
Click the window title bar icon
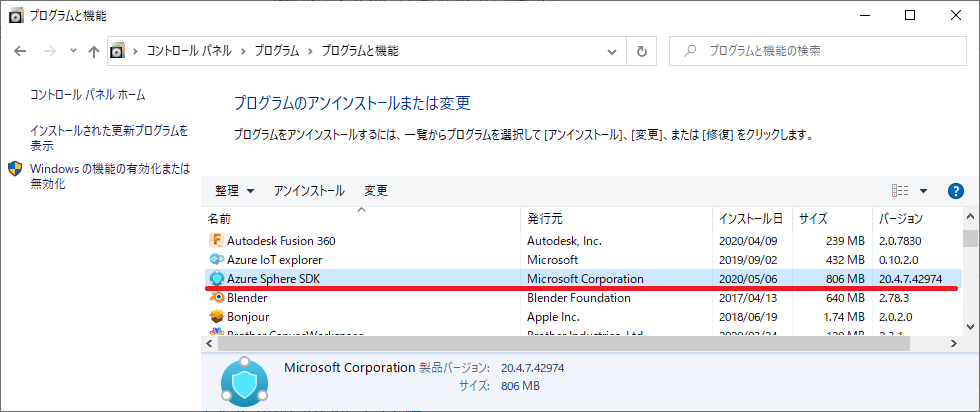[x=17, y=16]
